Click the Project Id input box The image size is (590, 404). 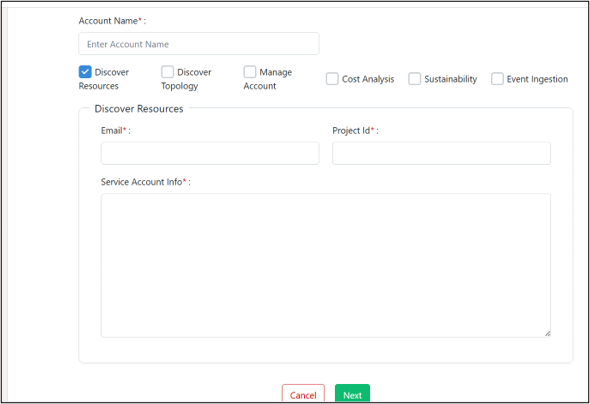[x=441, y=153]
